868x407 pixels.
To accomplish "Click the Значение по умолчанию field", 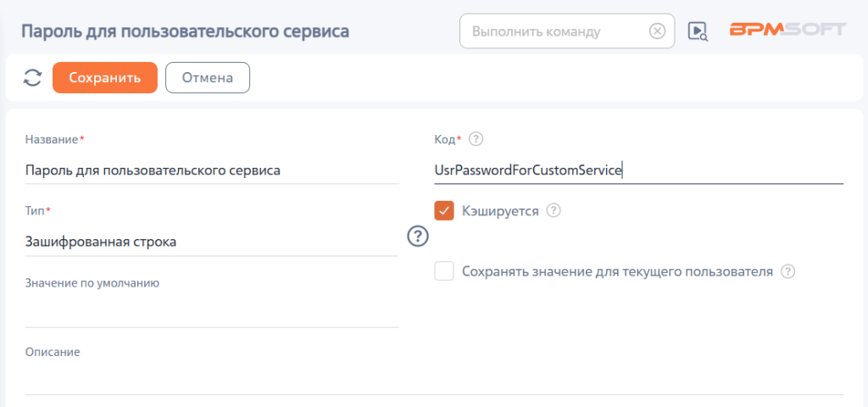I will (212, 313).
